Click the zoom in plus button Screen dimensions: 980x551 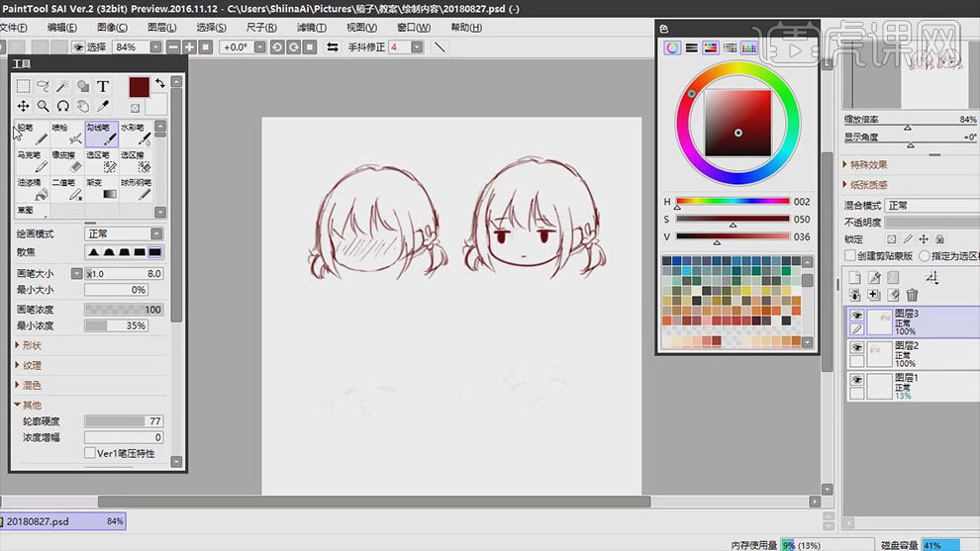(189, 46)
